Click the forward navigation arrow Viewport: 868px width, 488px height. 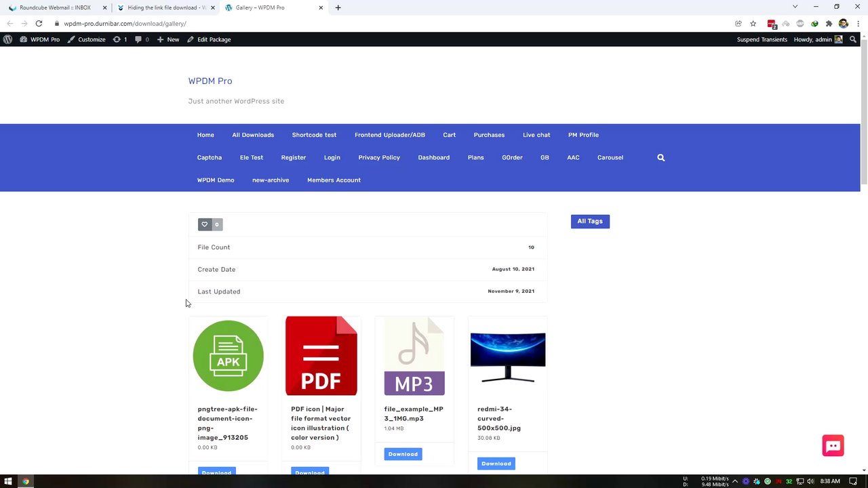pos(24,24)
